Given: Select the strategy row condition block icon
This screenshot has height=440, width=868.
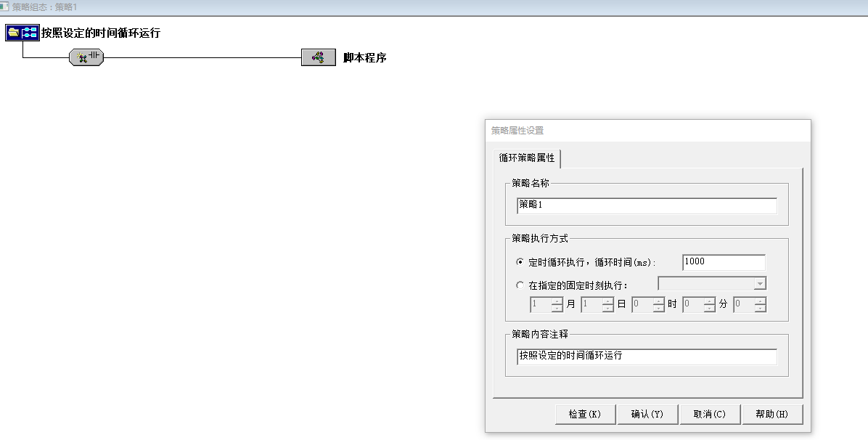Looking at the screenshot, I should [86, 57].
